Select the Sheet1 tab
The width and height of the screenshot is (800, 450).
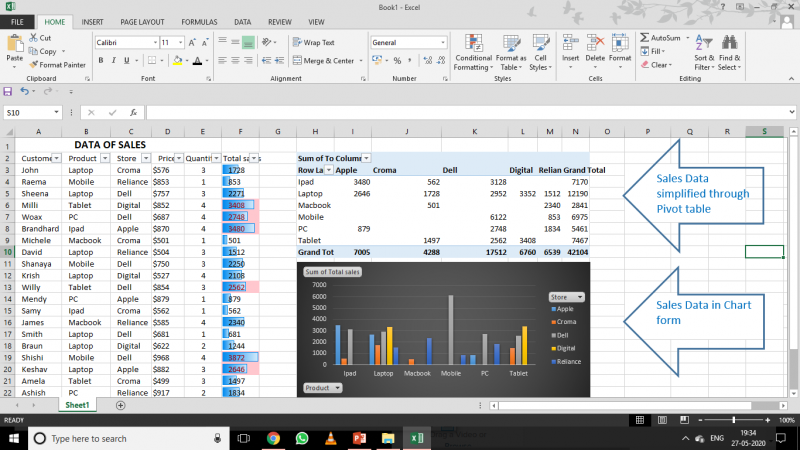coord(77,405)
